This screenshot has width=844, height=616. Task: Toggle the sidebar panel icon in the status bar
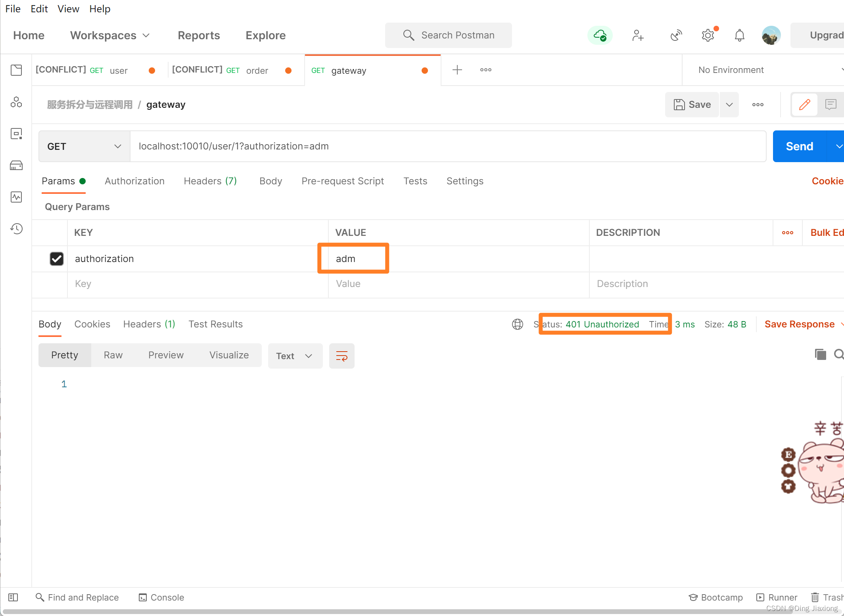click(x=13, y=597)
